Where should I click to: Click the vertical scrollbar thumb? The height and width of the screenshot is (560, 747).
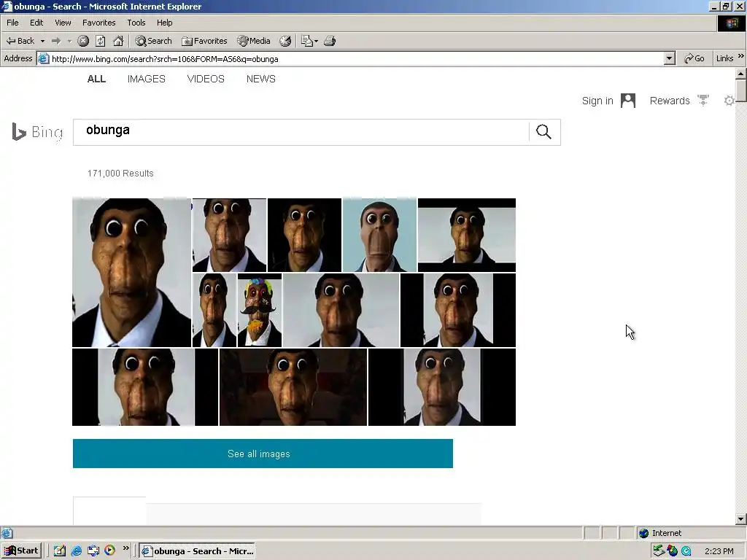741,90
